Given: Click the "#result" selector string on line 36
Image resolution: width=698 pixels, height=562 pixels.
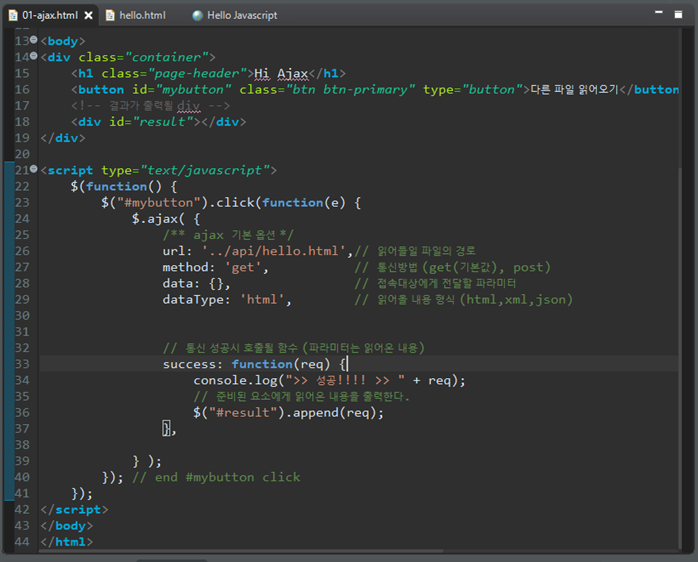Looking at the screenshot, I should point(243,412).
